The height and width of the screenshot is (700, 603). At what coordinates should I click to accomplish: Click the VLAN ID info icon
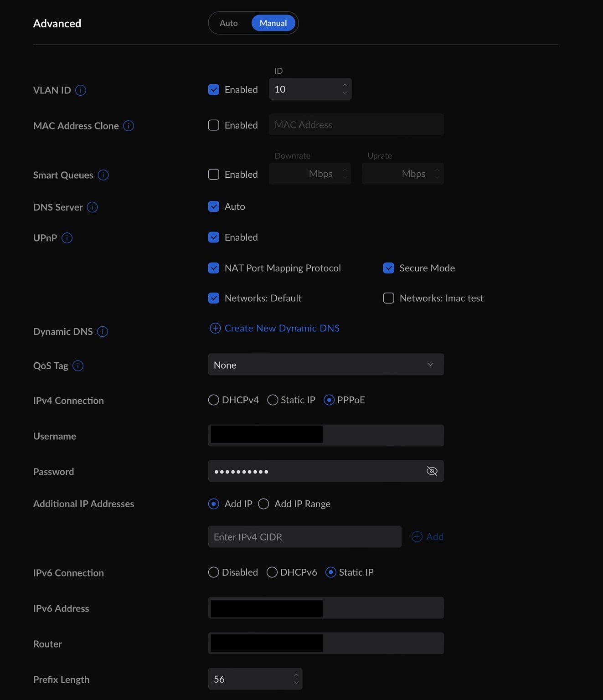[x=81, y=90]
